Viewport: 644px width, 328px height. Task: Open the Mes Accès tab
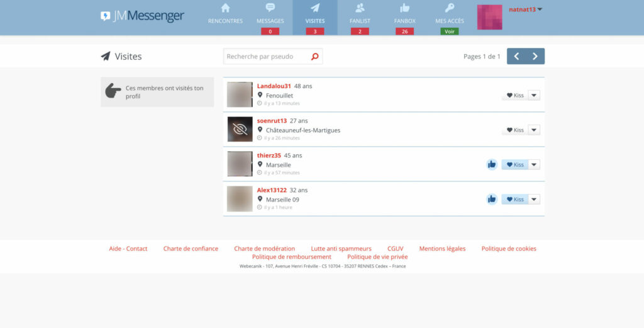450,14
